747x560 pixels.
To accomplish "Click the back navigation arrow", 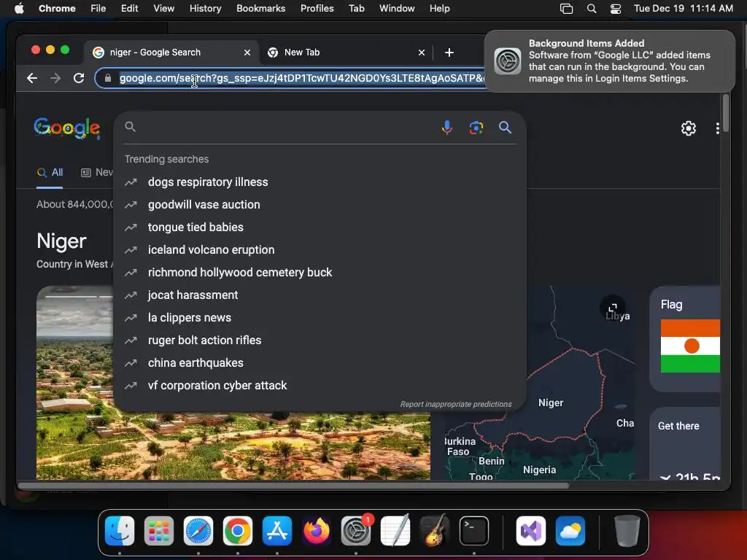I will coord(32,78).
